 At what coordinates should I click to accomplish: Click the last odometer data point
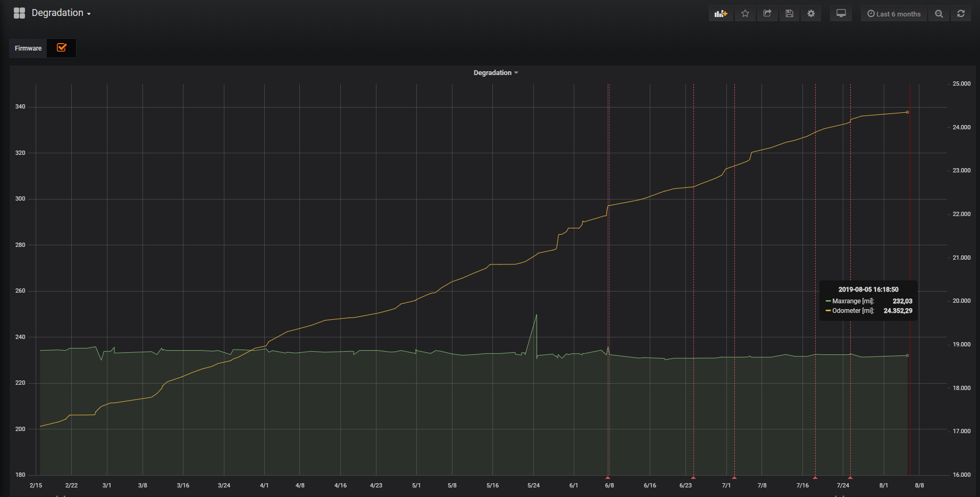(x=907, y=112)
